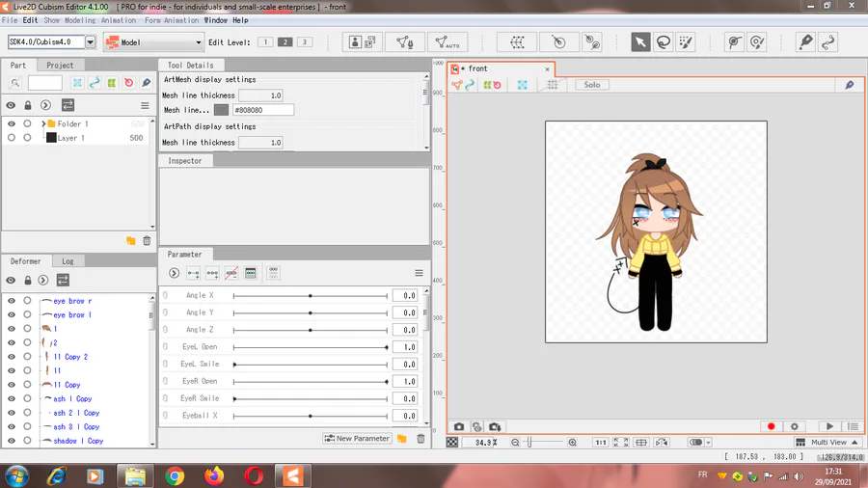Viewport: 868px width, 488px height.
Task: Click the 1:1 actual size icon
Action: pos(600,442)
